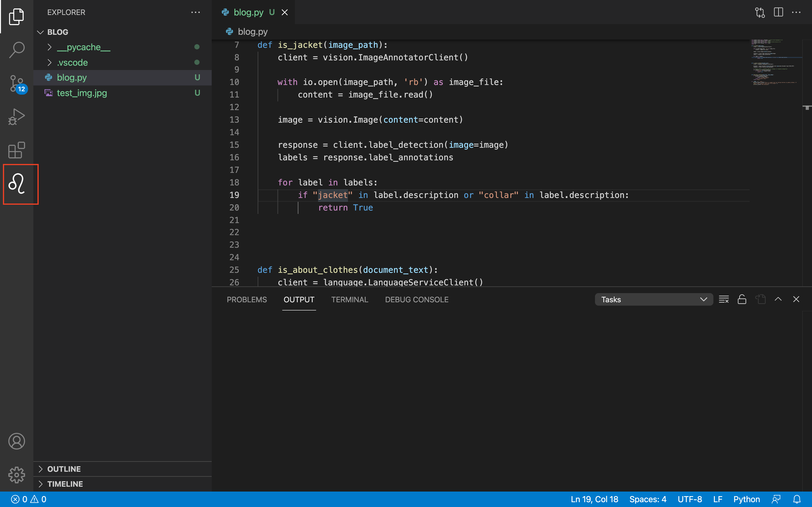Viewport: 812px width, 507px height.
Task: Open the Extensions view
Action: coord(16,150)
